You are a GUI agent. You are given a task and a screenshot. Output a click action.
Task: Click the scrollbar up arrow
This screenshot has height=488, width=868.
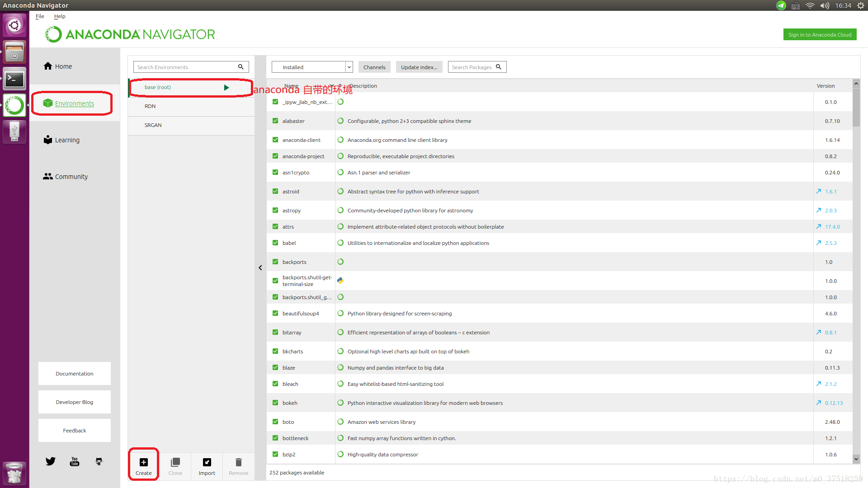(x=856, y=84)
